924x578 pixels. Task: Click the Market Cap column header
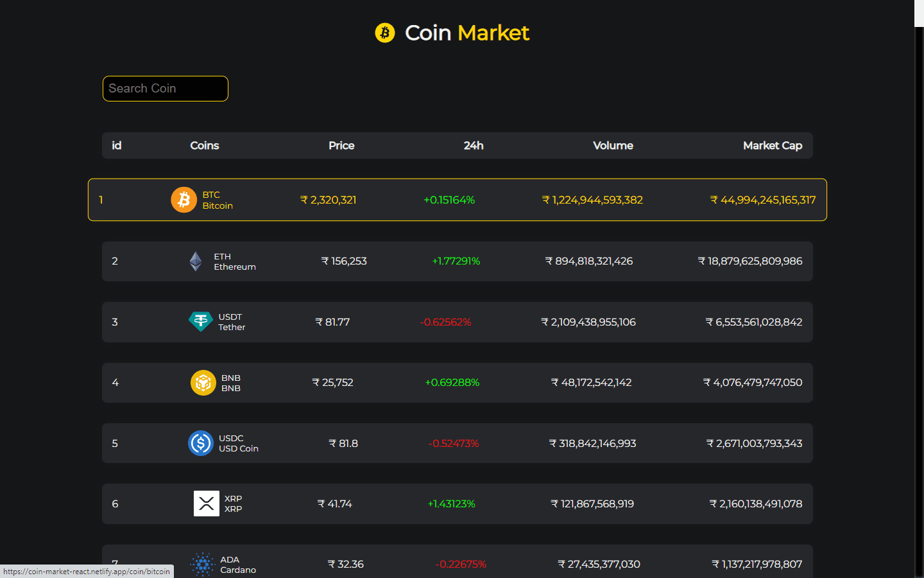(773, 146)
